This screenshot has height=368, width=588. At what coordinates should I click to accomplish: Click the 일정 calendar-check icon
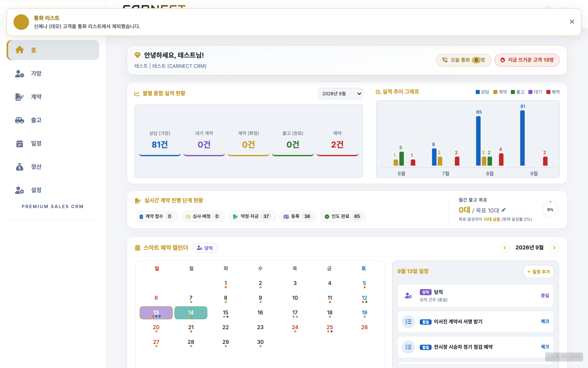[20, 144]
